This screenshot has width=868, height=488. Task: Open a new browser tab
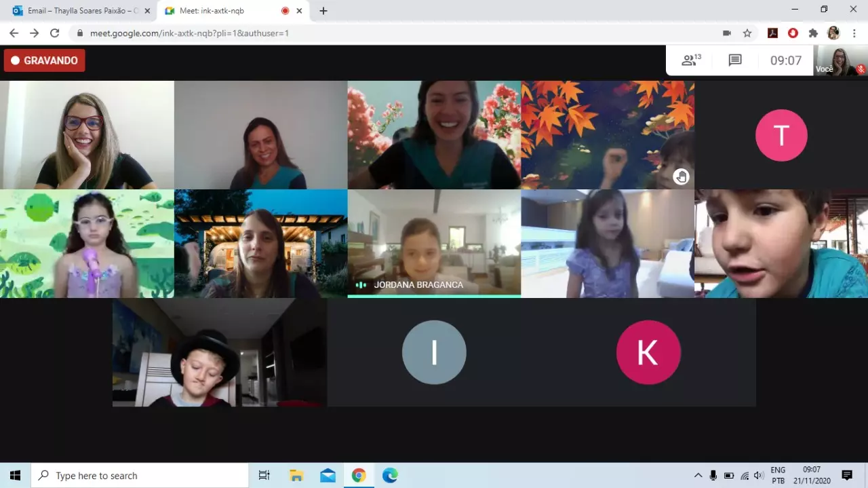[x=323, y=11]
